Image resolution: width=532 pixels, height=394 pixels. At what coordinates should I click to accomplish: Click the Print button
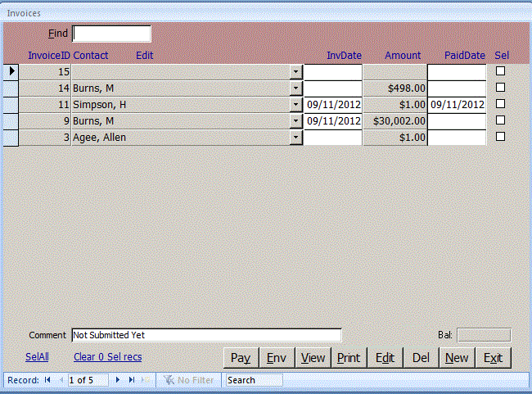(x=349, y=358)
